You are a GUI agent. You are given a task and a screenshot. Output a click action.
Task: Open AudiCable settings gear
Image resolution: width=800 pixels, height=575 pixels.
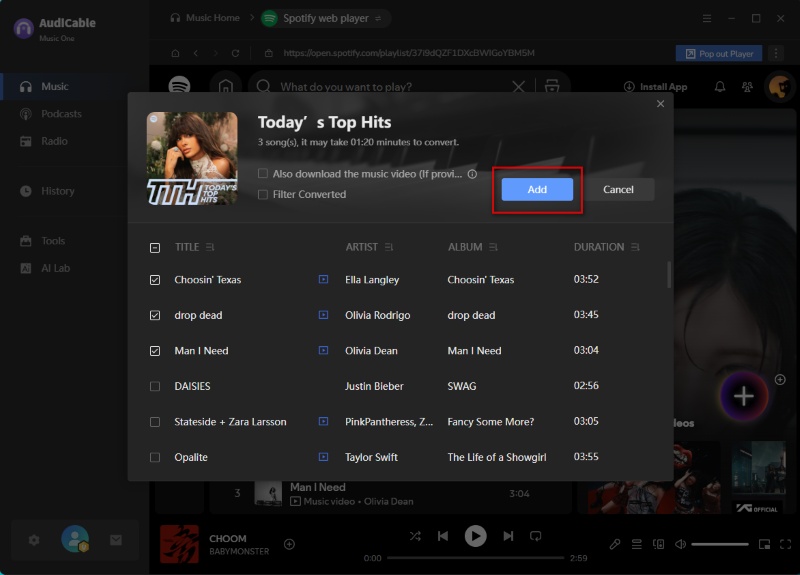34,540
